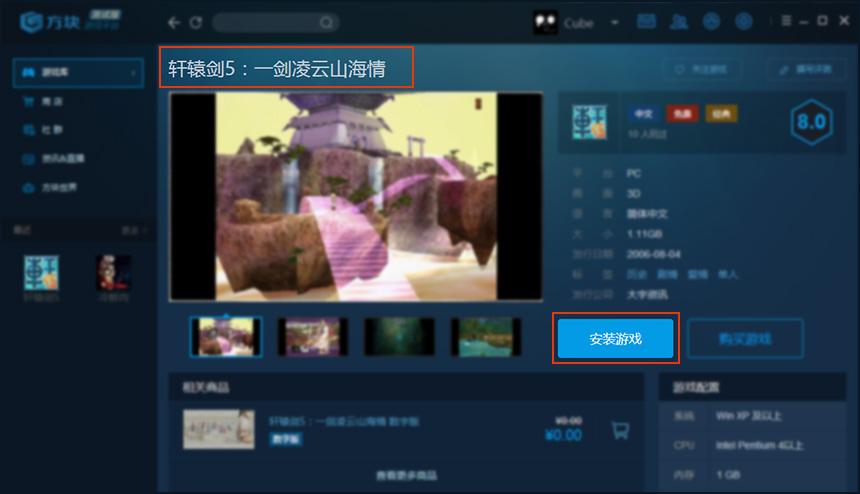Click the more link in the recent section

coord(133,230)
